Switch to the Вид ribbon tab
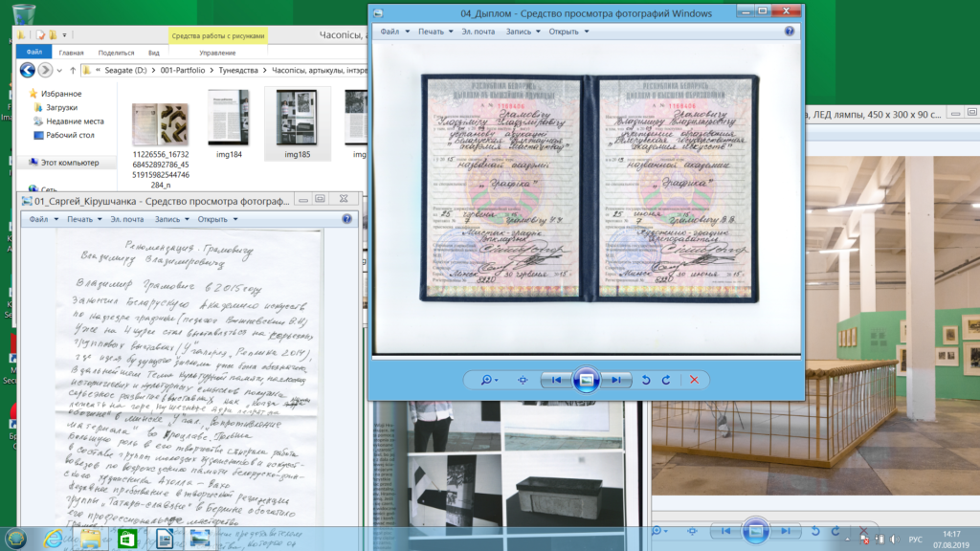The width and height of the screenshot is (980, 551). pyautogui.click(x=154, y=53)
